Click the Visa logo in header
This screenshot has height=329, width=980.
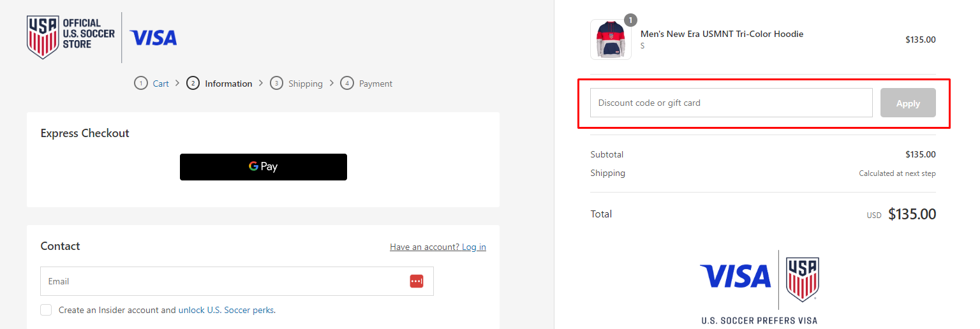(x=153, y=38)
